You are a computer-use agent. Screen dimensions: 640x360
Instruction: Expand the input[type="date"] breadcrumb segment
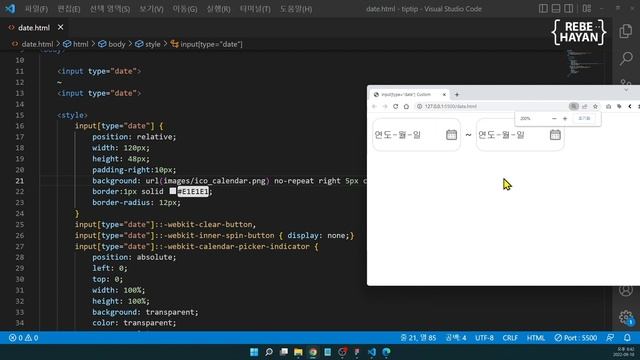207,44
